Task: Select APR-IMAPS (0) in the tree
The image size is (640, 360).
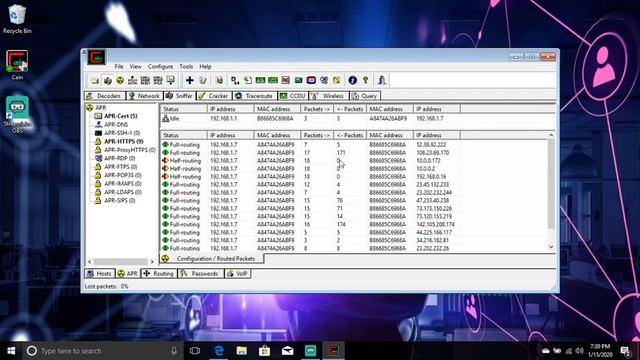Action: pos(122,184)
